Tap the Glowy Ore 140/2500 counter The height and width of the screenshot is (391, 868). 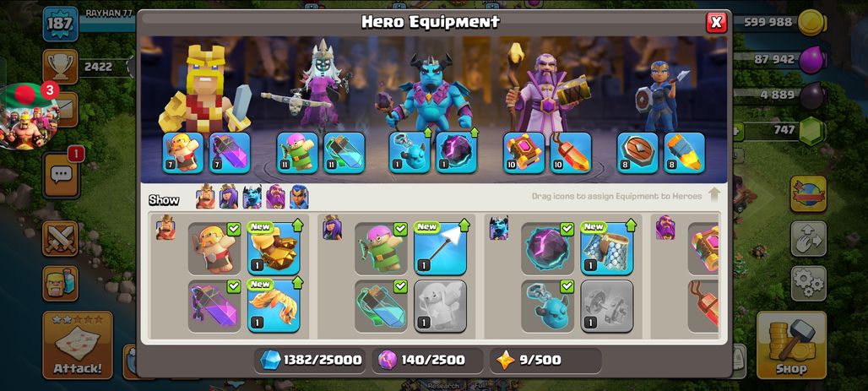[x=427, y=361]
